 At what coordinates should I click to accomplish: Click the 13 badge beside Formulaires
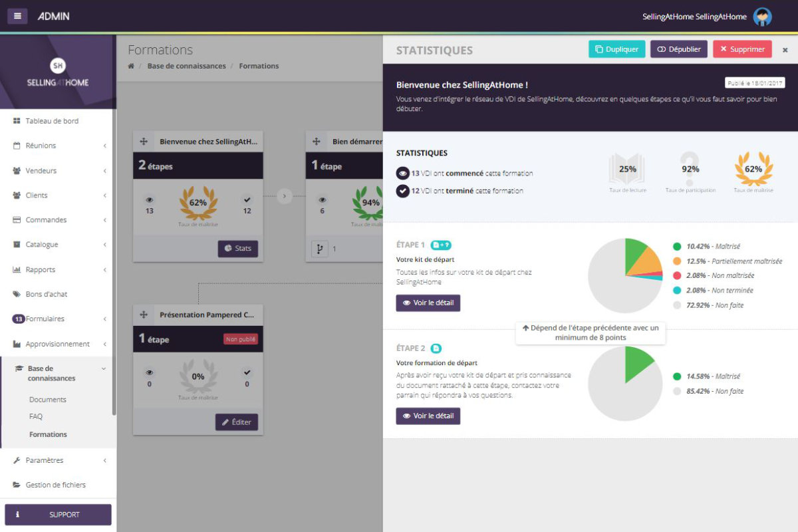point(19,319)
